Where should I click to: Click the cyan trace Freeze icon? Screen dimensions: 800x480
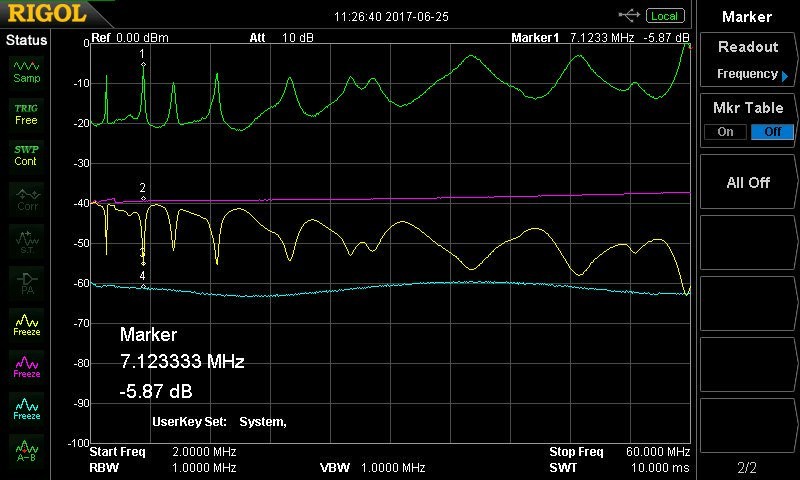[27, 407]
